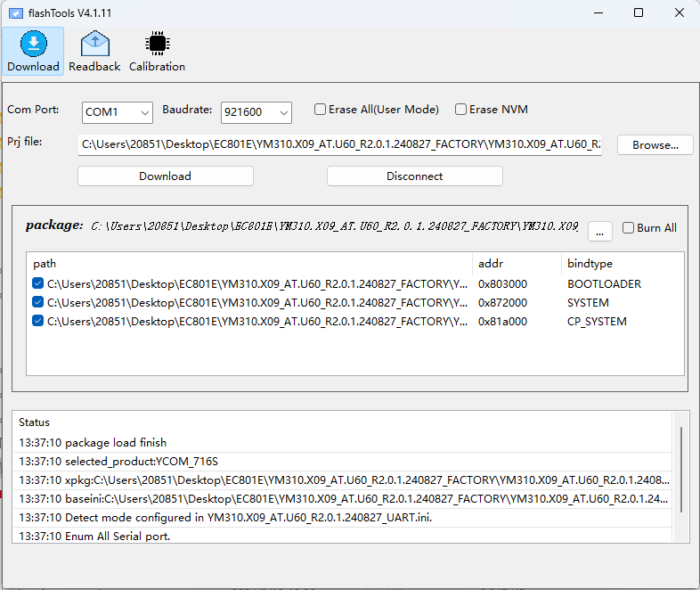Select 'Detect mode configured' log line

(342, 518)
